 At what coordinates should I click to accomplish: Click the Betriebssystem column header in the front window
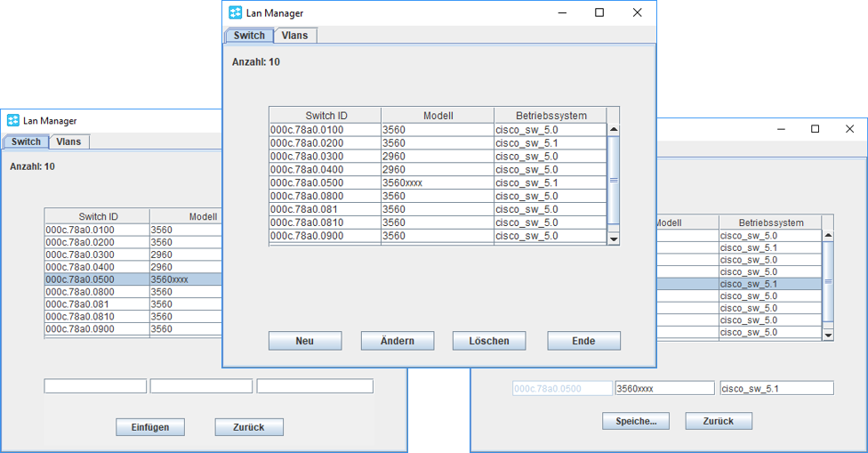pyautogui.click(x=550, y=116)
